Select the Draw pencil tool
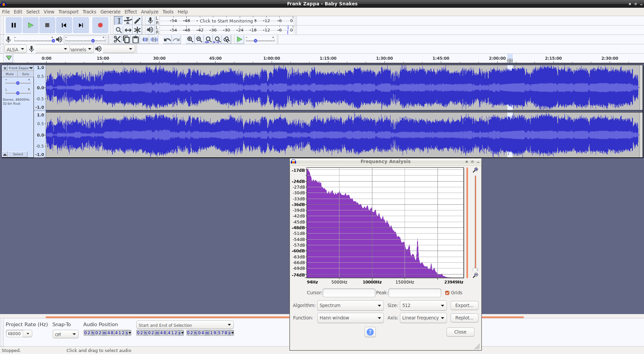This screenshot has height=354, width=644. (137, 21)
